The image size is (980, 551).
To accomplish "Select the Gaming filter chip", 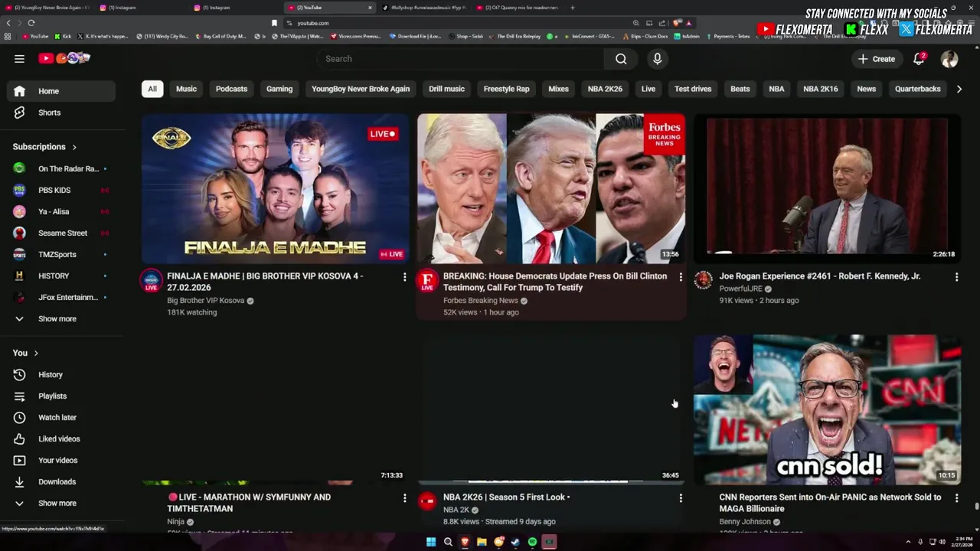I will click(279, 89).
